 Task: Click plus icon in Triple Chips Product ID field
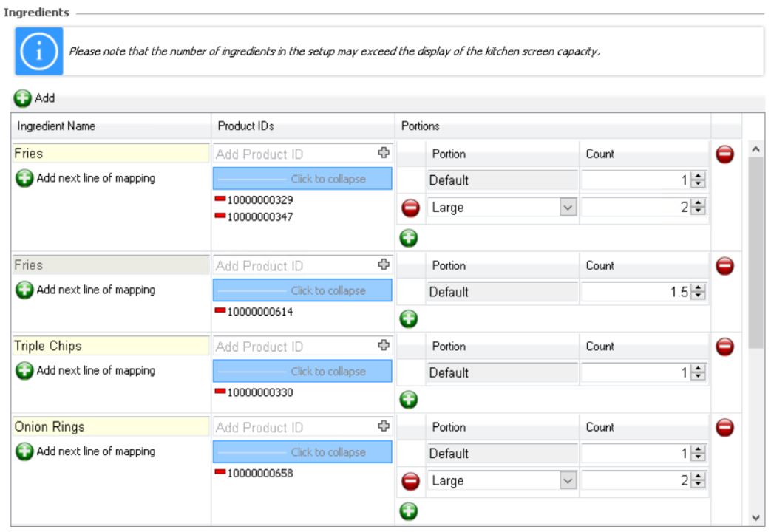click(x=383, y=345)
